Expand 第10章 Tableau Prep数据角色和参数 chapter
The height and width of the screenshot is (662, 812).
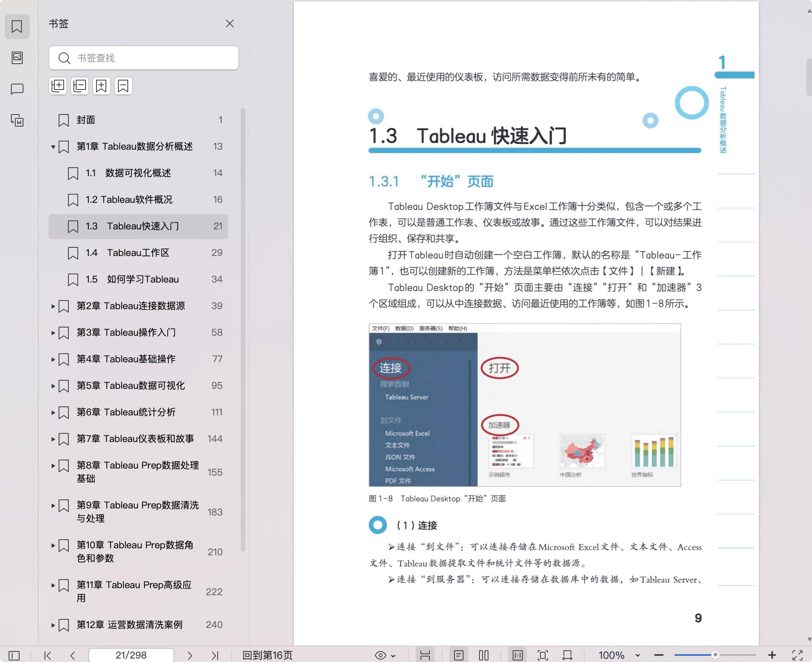[53, 545]
